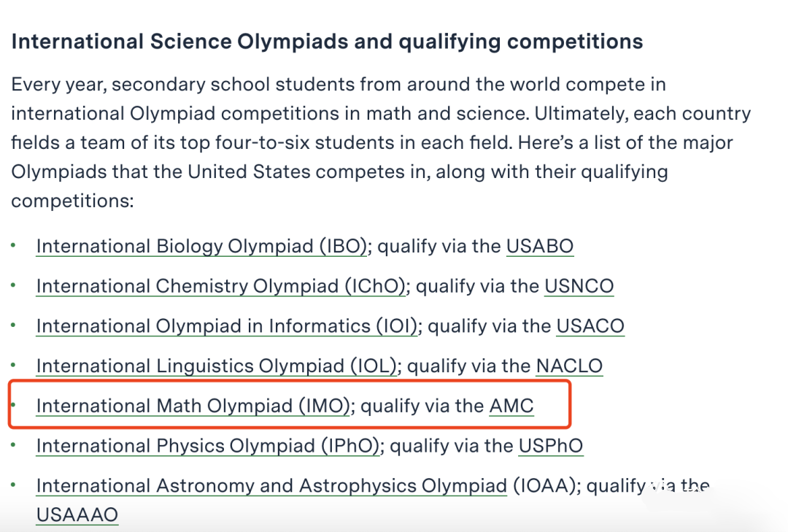This screenshot has width=788, height=532.
Task: Open International Math Olympiad (IMO) link
Action: [193, 406]
